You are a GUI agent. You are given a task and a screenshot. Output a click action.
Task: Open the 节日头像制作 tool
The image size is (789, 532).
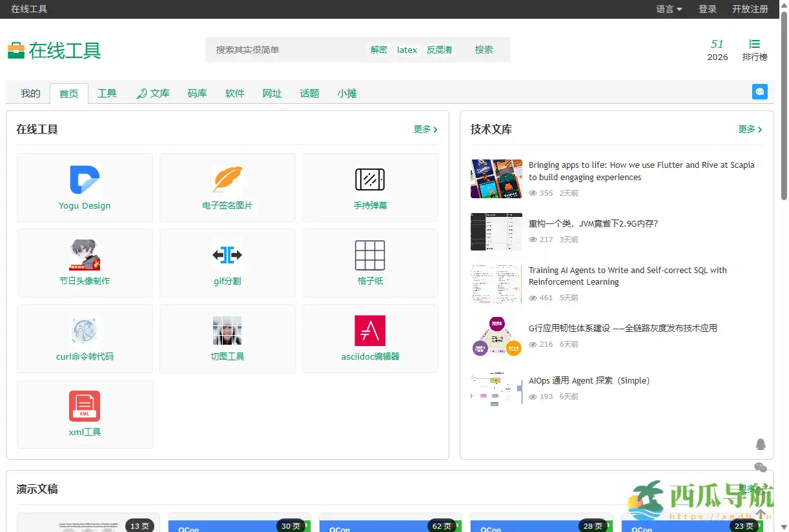coord(85,263)
